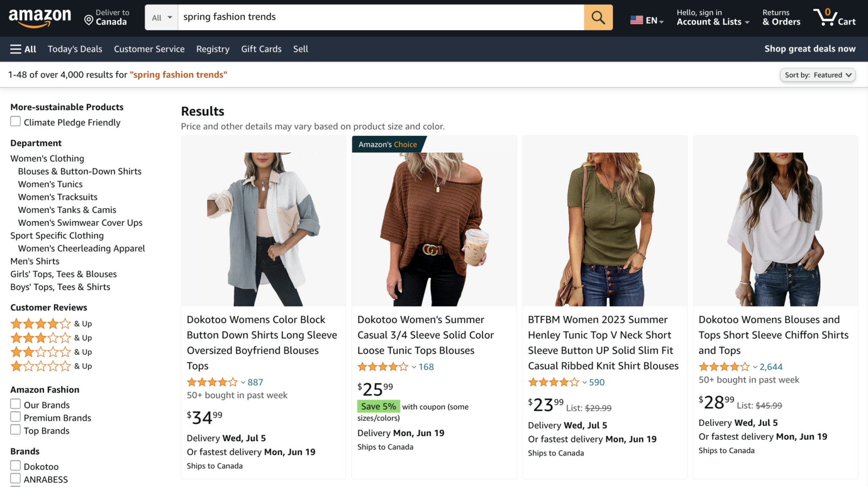Click the US flag language icon
This screenshot has width=868, height=487.
(636, 20)
